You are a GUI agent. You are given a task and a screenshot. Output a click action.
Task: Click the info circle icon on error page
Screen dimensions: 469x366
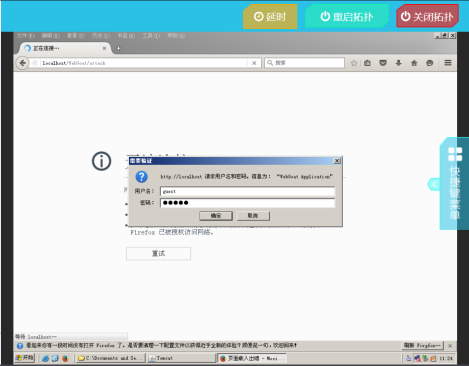pos(101,161)
